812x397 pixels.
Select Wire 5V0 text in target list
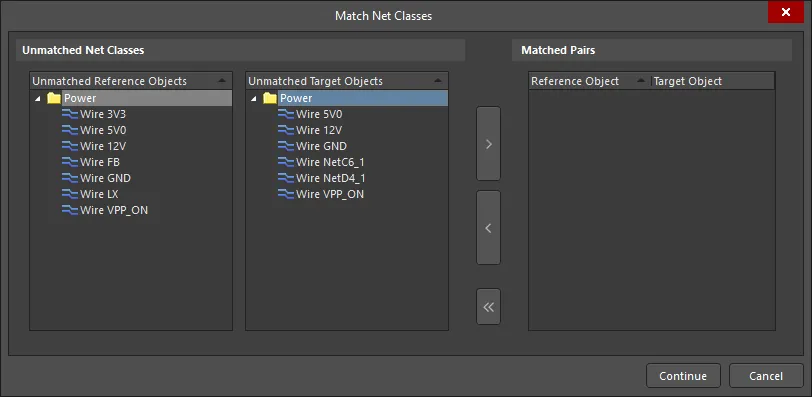(319, 114)
